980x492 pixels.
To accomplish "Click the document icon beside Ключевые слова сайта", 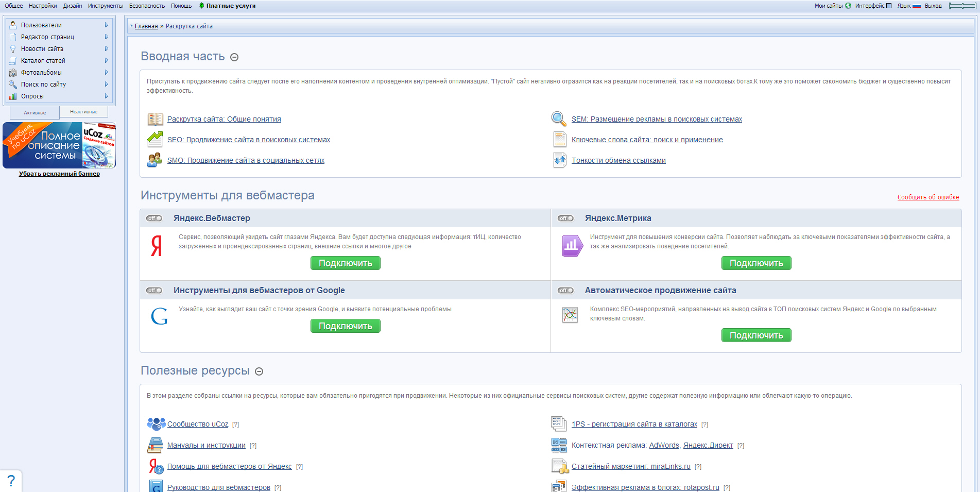I will pyautogui.click(x=560, y=139).
